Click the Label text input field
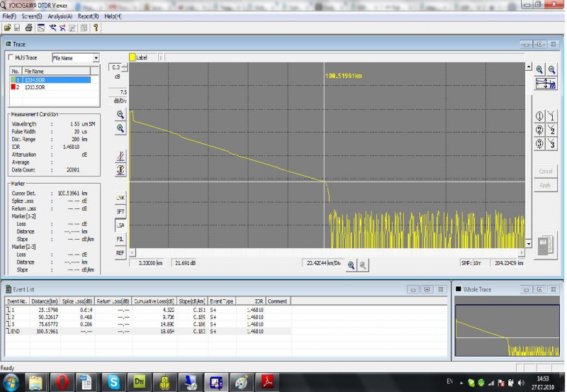The image size is (567, 392). 344,57
